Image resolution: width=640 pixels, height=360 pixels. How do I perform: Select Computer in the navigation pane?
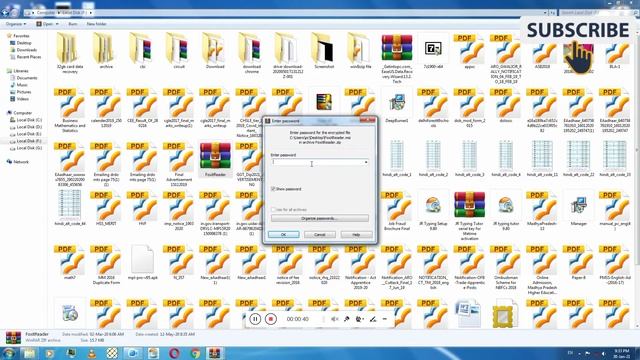tap(22, 113)
